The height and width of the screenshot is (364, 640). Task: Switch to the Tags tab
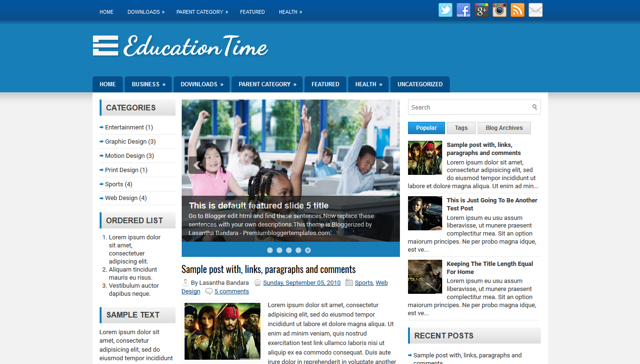pyautogui.click(x=461, y=128)
